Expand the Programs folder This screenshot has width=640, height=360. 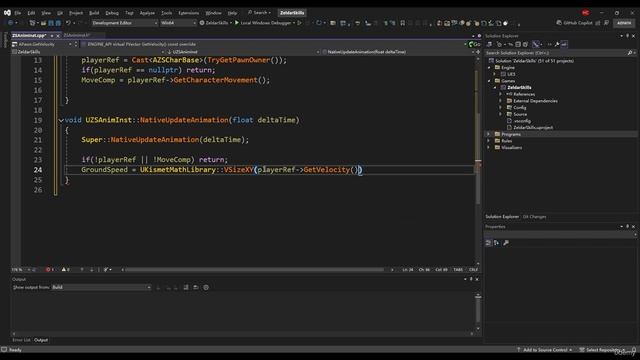489,134
